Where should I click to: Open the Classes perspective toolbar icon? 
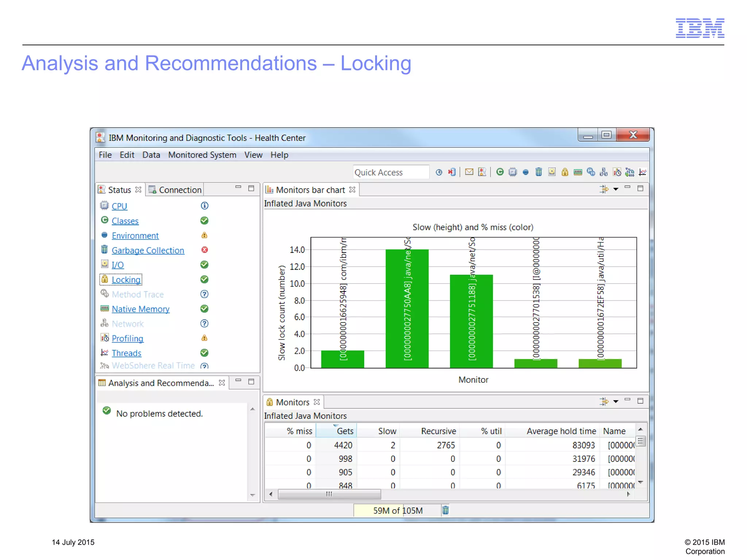click(x=500, y=172)
